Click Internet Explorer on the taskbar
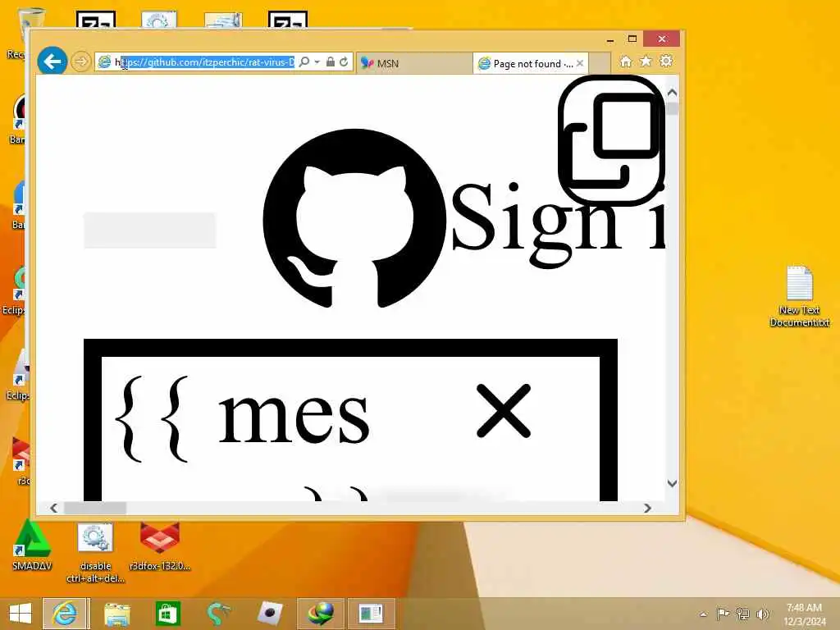 [65, 614]
